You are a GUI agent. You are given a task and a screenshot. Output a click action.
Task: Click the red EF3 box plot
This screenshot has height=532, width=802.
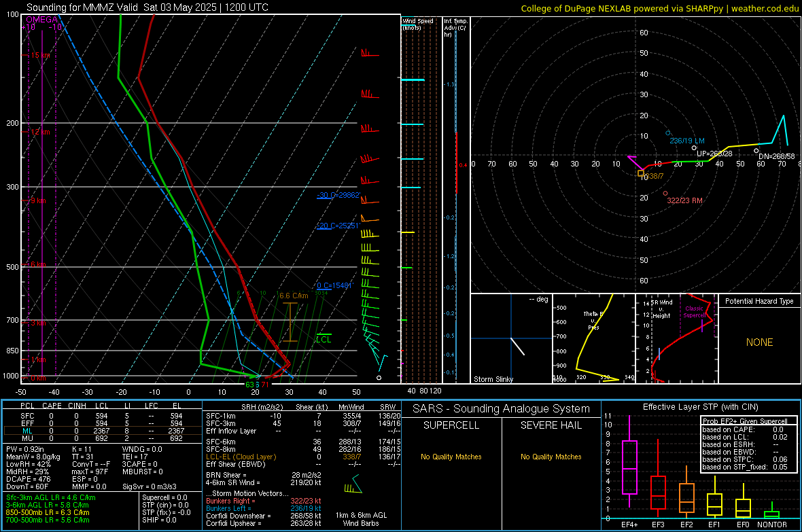(x=658, y=478)
